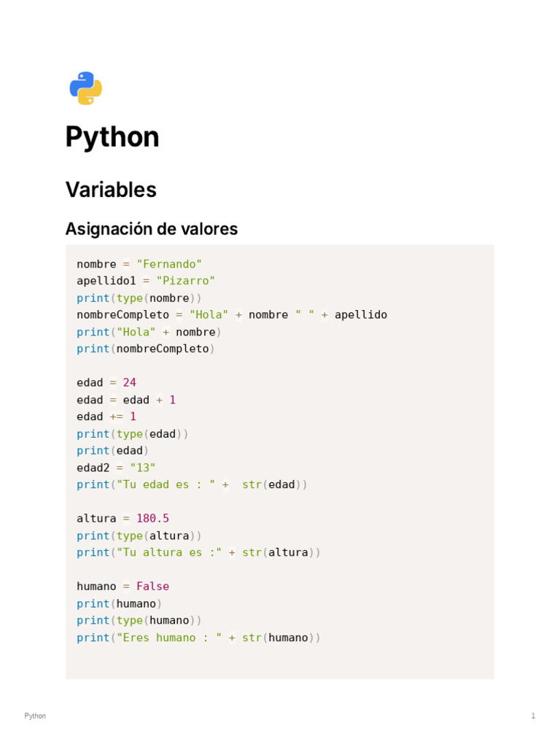Screen dimensions: 560x747
Task: Click the print(humano) line
Action: click(x=119, y=603)
